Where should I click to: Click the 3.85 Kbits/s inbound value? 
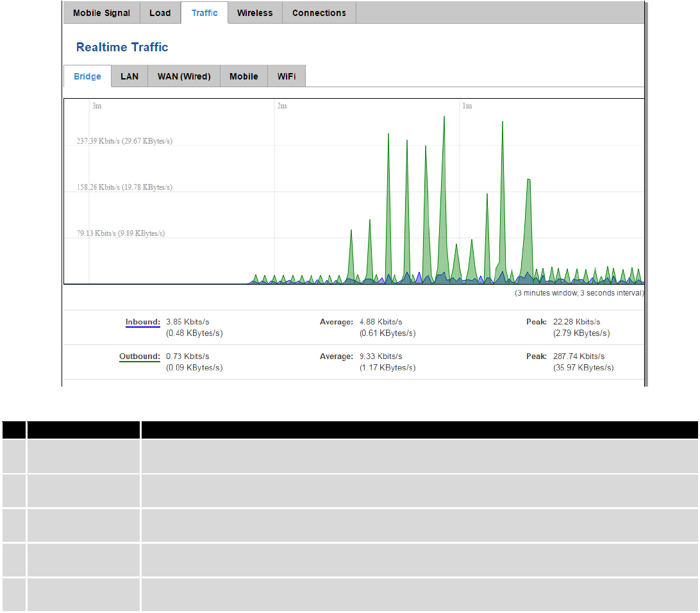(187, 322)
